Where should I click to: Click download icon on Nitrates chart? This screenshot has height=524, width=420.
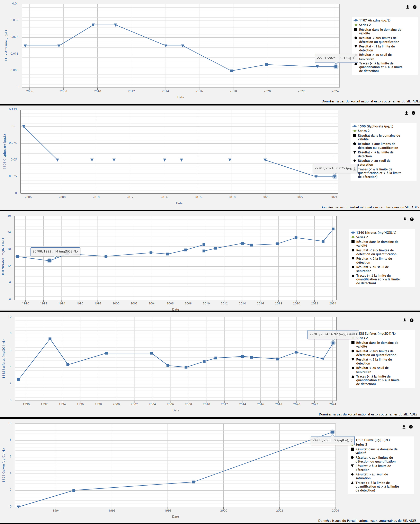pos(405,219)
